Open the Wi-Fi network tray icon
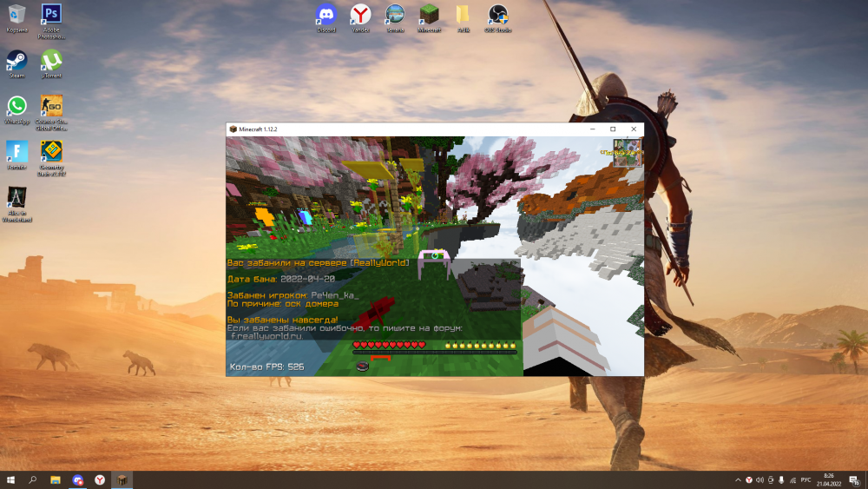This screenshot has width=868, height=489. 792,480
